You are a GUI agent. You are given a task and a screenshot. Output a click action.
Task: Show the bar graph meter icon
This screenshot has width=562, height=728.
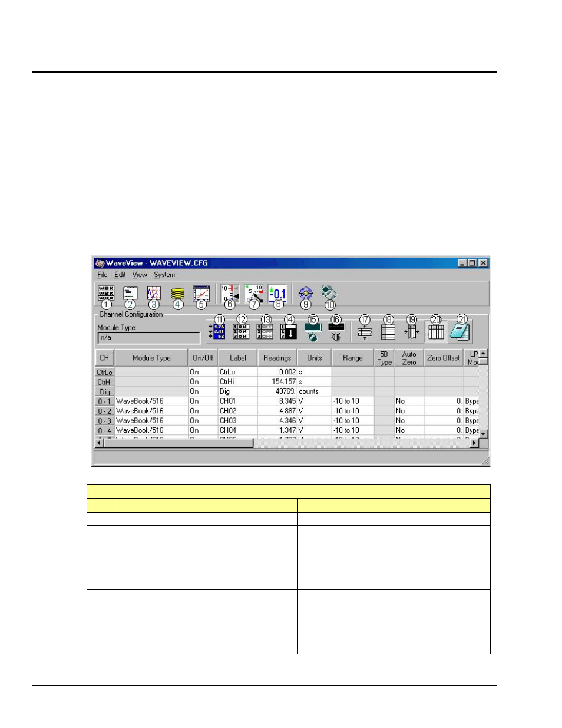coord(230,292)
